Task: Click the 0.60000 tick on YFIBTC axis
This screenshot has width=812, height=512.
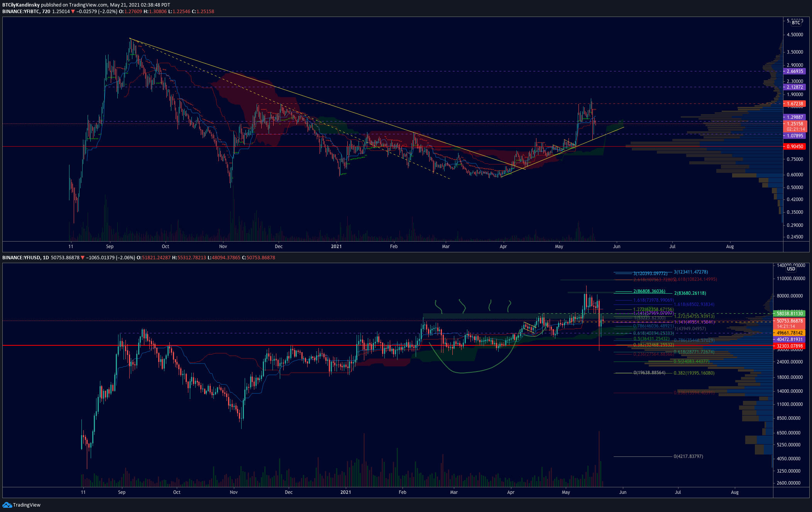Action: [x=795, y=175]
